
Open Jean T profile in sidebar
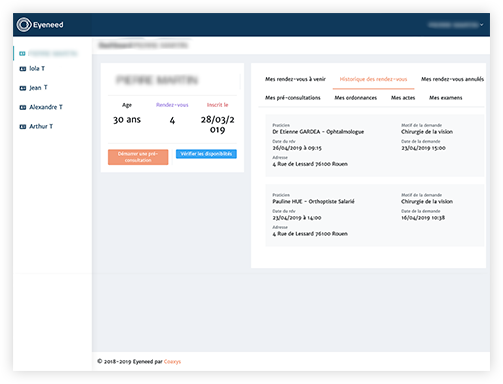pyautogui.click(x=38, y=88)
